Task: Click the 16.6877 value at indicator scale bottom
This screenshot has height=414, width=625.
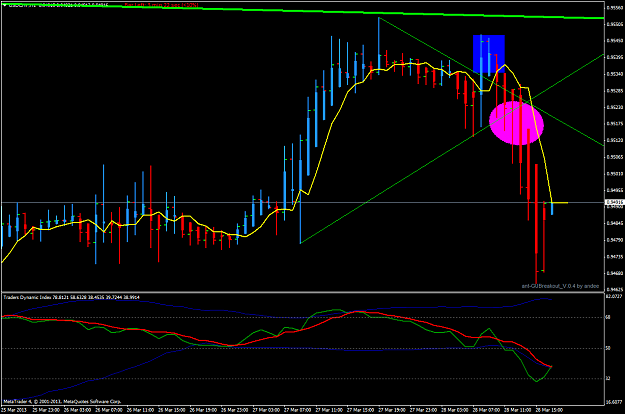Action: (615, 402)
